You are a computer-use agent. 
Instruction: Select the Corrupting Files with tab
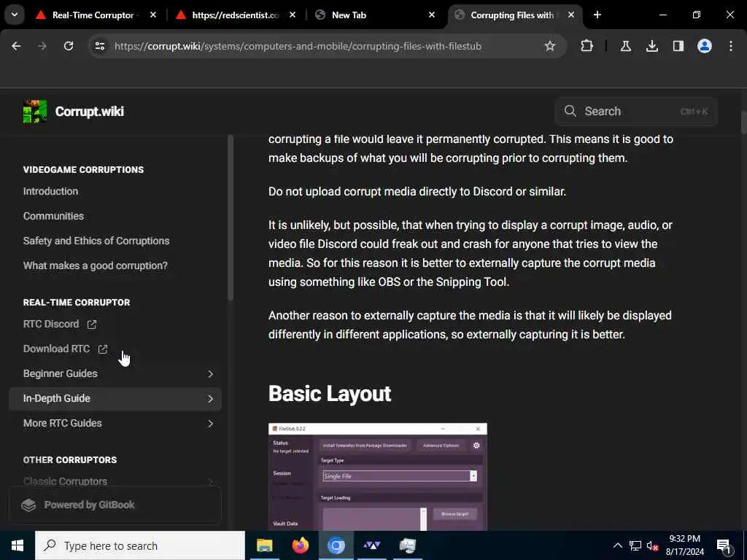click(512, 15)
